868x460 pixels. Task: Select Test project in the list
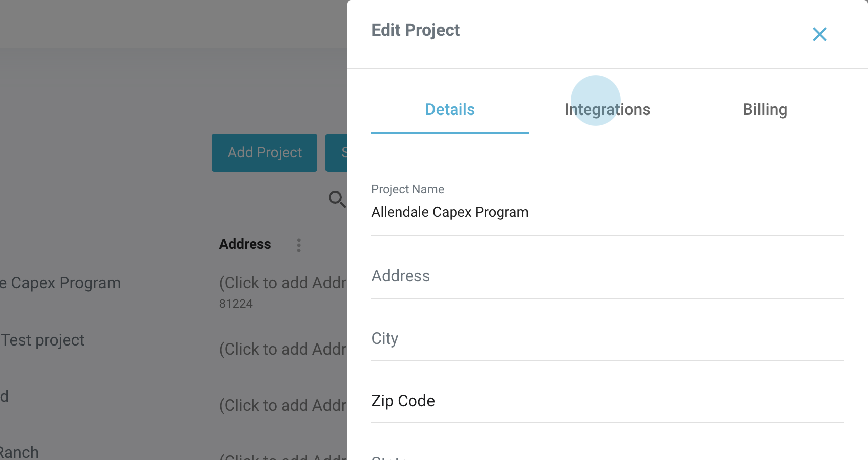43,340
